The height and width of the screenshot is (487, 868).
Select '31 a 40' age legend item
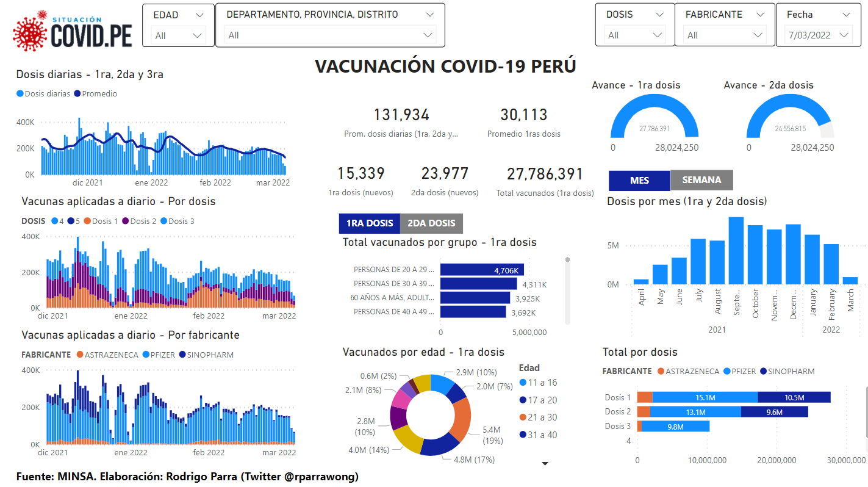tap(538, 435)
